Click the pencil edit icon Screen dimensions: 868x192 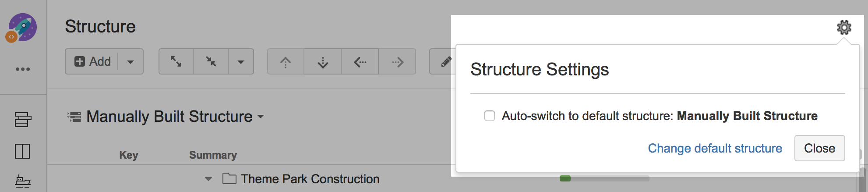(445, 62)
